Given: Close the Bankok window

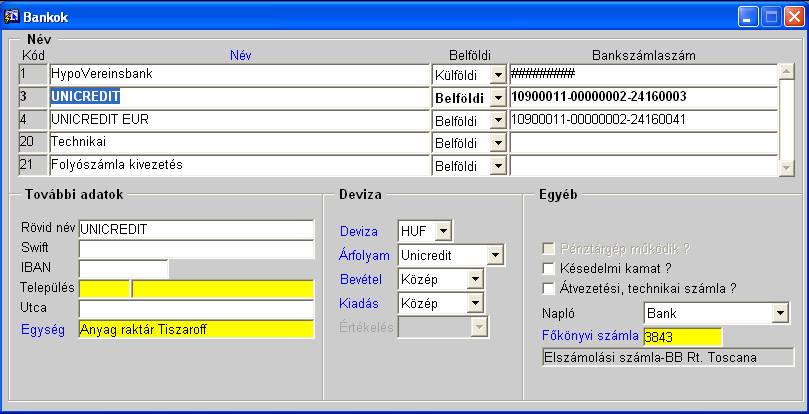Looking at the screenshot, I should coord(794,18).
